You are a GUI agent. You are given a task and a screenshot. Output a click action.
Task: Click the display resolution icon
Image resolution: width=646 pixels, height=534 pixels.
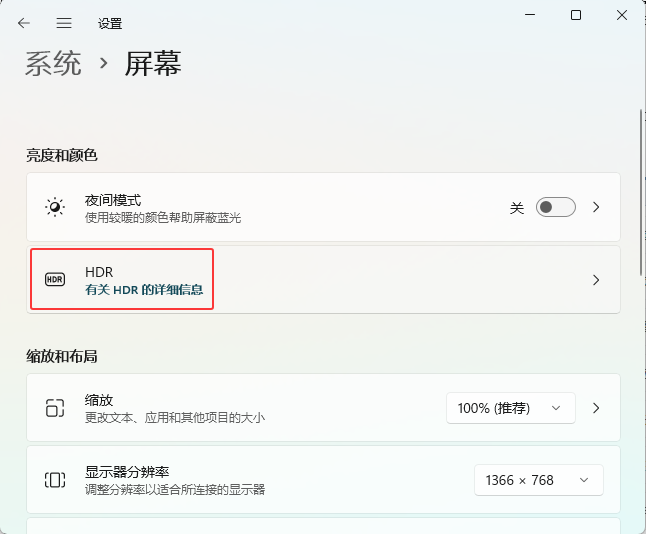[55, 480]
